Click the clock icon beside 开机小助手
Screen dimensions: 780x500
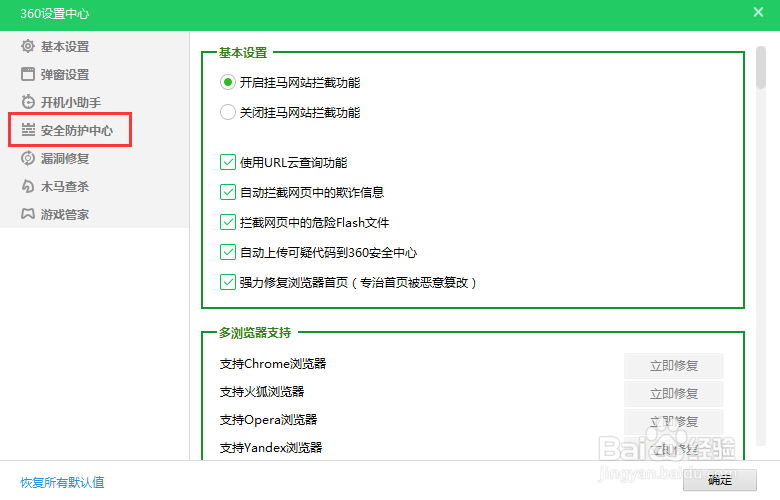click(28, 102)
